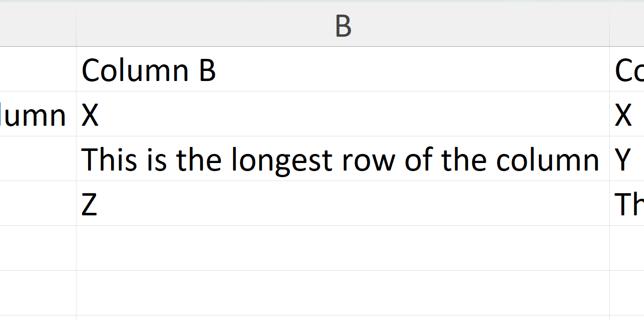Click the left-column cell two rows below "lumn" row's Z neighbor

[38, 293]
